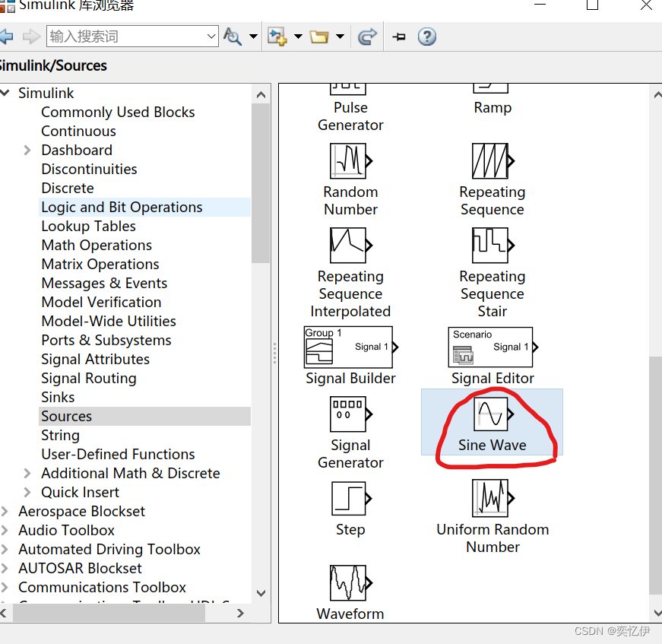
Task: Expand the Communications Toolbox node
Action: 5,587
